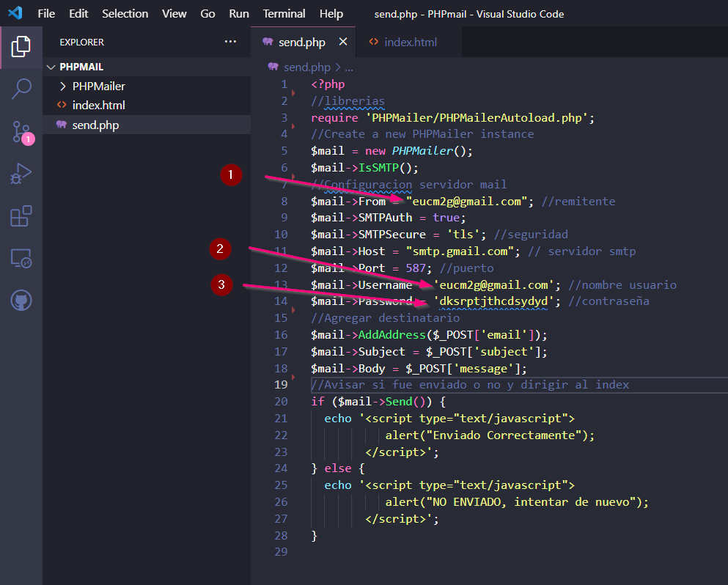Fold the comment region at line 3
This screenshot has width=728, height=585.
293,126
